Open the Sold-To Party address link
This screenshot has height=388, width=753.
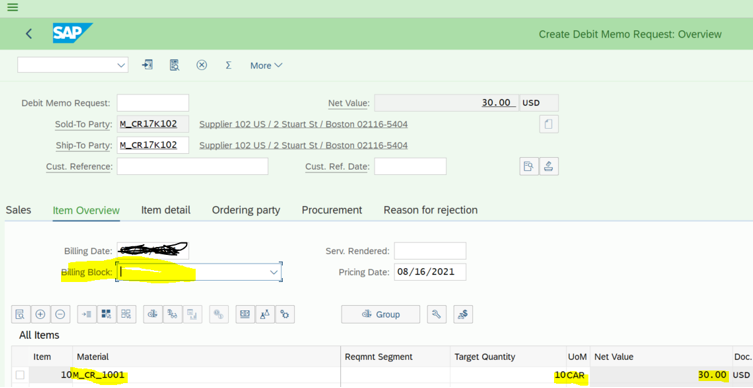304,124
